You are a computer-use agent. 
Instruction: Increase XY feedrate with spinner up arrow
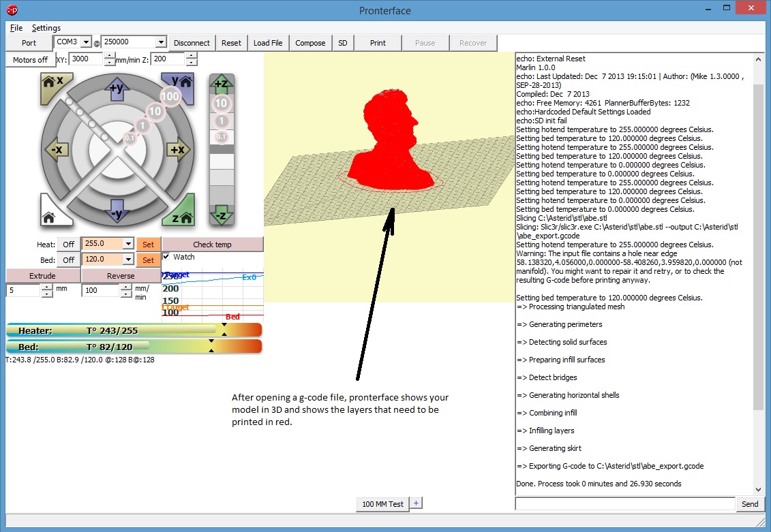coord(110,55)
